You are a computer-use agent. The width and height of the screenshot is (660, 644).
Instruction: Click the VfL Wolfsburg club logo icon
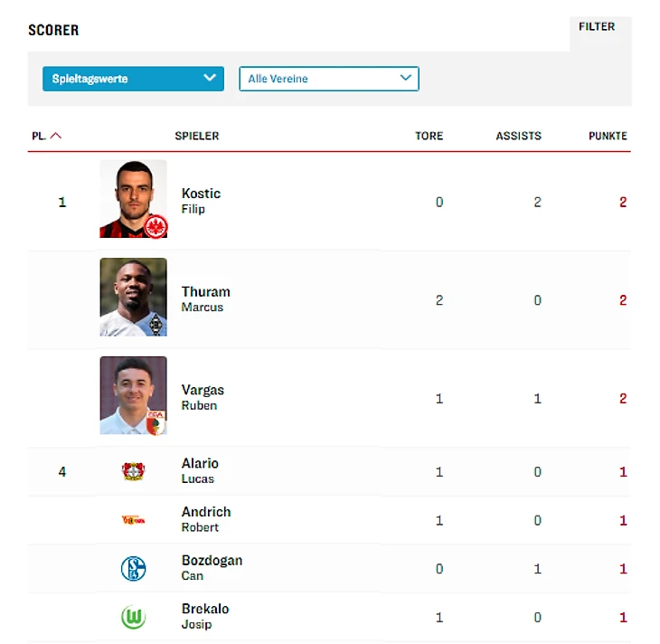click(133, 618)
